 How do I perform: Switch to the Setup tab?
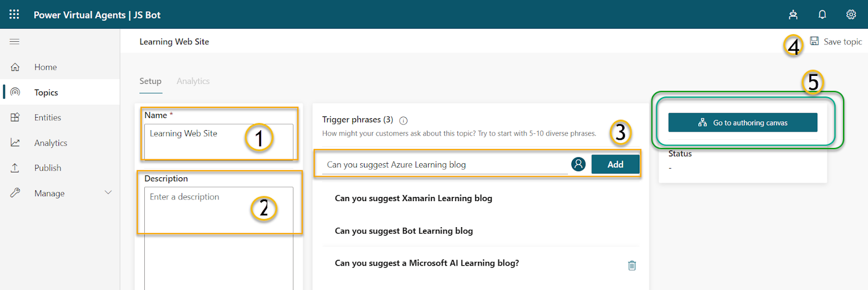coord(150,81)
